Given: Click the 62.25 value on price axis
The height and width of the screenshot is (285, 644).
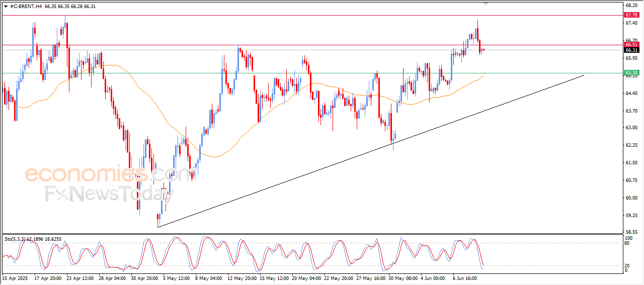Looking at the screenshot, I should 631,145.
